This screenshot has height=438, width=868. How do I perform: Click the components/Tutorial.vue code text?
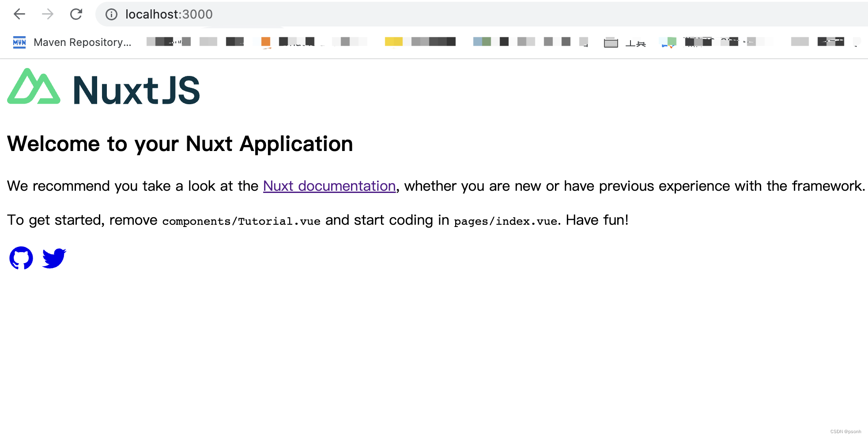click(242, 221)
